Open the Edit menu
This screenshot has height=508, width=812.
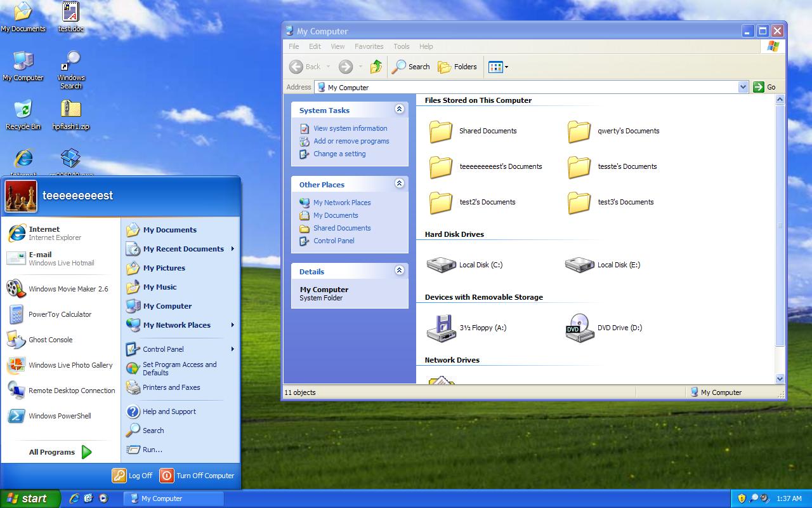(315, 46)
